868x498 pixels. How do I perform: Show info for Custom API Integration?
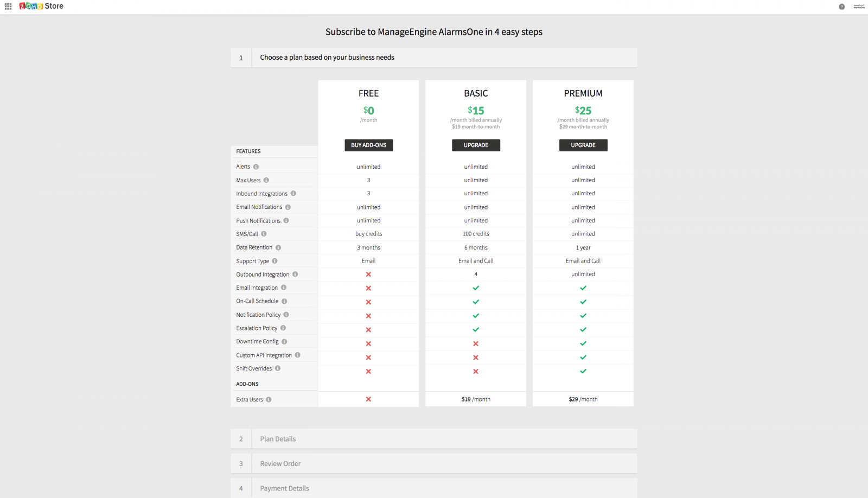297,355
